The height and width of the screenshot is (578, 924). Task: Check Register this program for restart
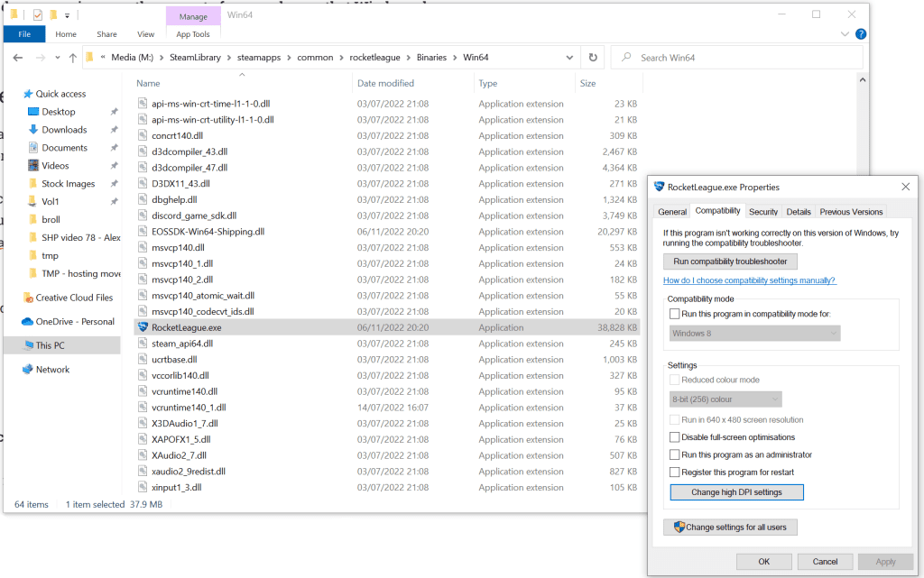(x=675, y=472)
